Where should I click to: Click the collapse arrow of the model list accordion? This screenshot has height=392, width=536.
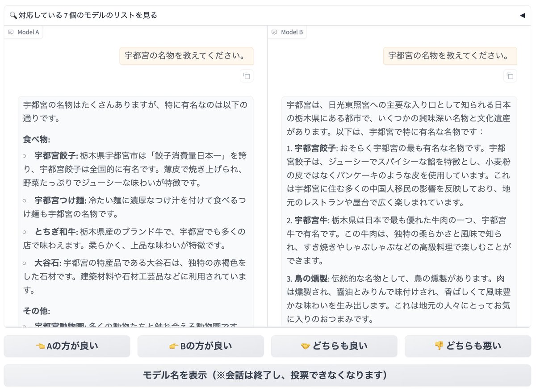pyautogui.click(x=522, y=15)
